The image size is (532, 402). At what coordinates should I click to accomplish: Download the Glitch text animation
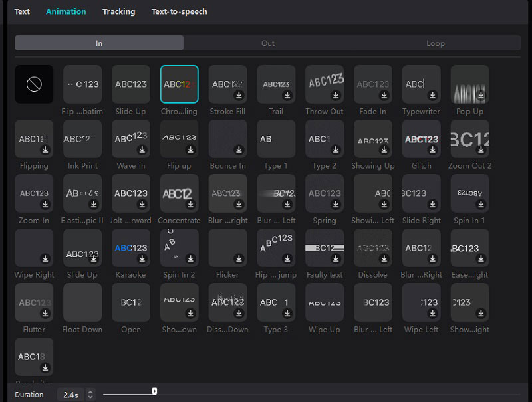(432, 150)
